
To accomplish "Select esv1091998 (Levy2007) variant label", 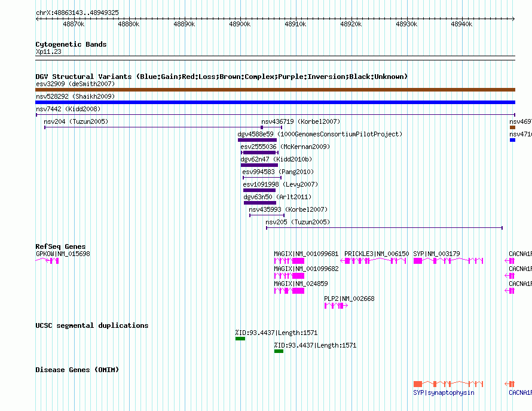I will point(280,184).
